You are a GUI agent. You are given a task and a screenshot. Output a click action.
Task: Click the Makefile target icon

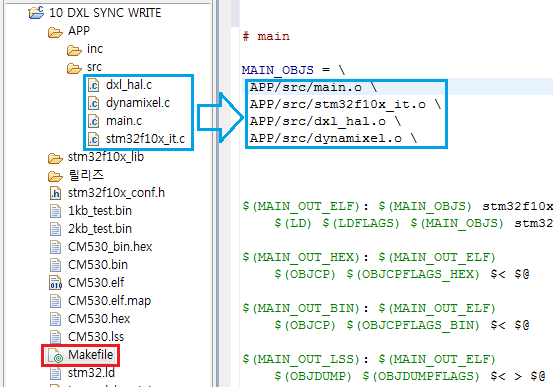[56, 356]
